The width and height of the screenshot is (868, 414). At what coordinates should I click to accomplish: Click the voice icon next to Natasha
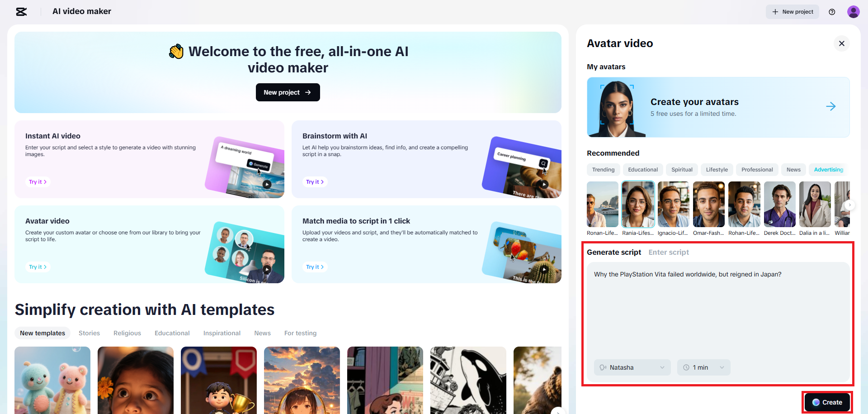point(603,367)
